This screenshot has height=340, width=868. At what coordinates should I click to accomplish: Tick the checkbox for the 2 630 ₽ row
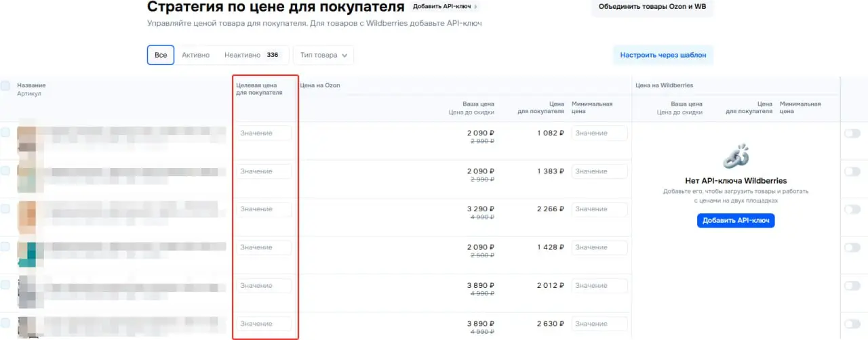(x=5, y=323)
